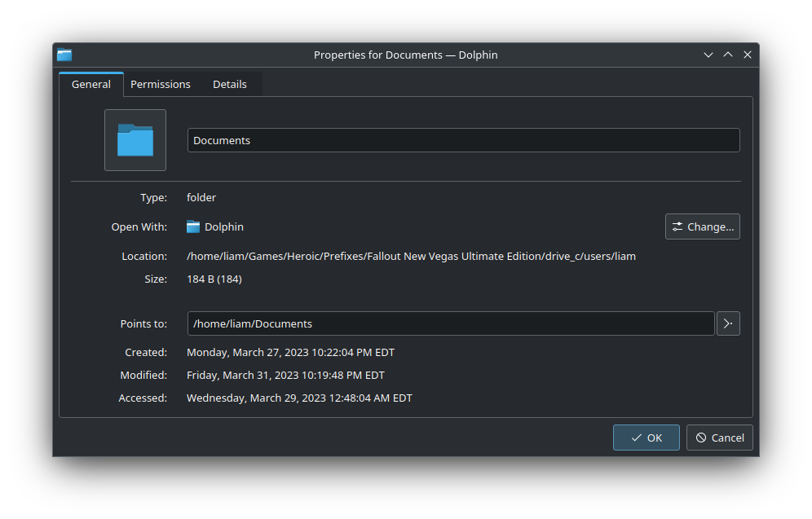This screenshot has height=519, width=812.
Task: Switch to the Permissions tab
Action: coord(161,84)
